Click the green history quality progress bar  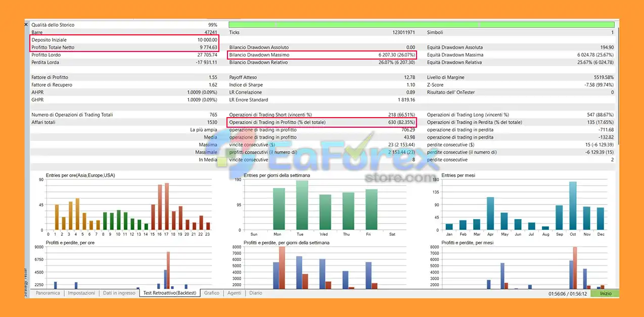(x=421, y=25)
